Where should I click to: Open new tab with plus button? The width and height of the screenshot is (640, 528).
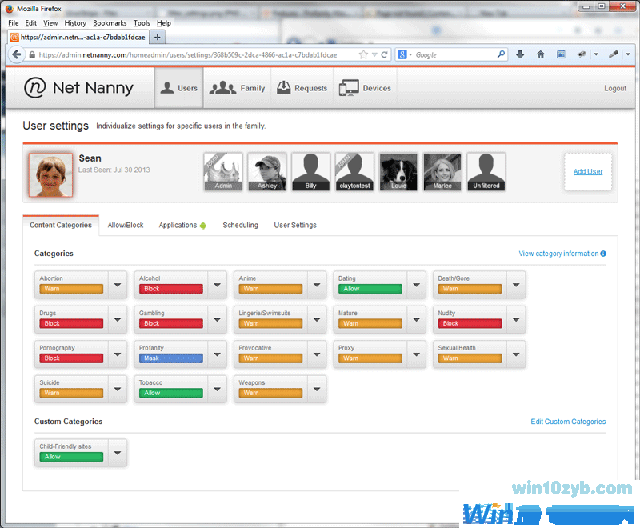pyautogui.click(x=157, y=37)
